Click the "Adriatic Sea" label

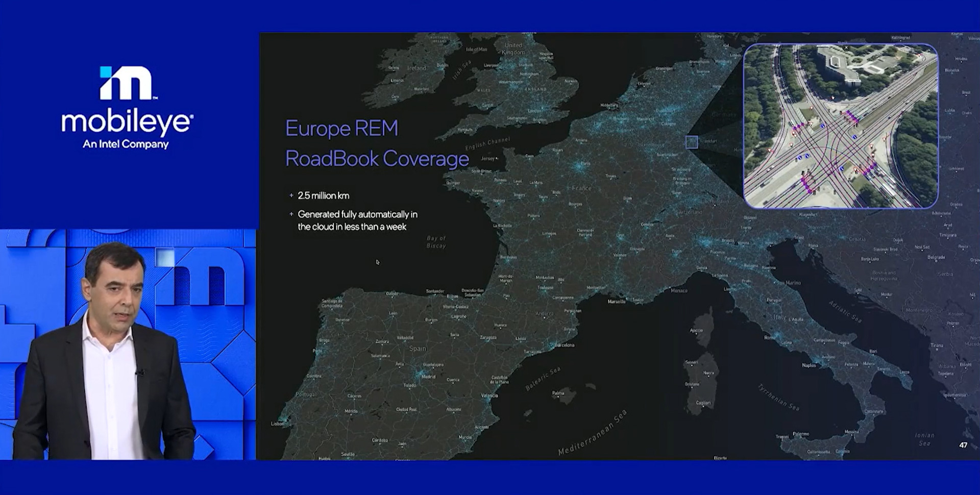coord(845,311)
